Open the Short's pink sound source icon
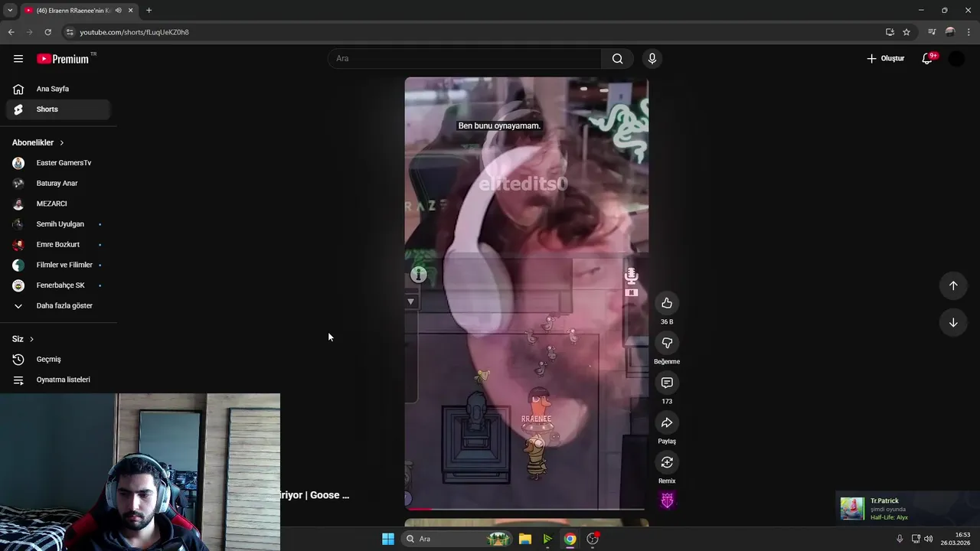 (x=667, y=500)
